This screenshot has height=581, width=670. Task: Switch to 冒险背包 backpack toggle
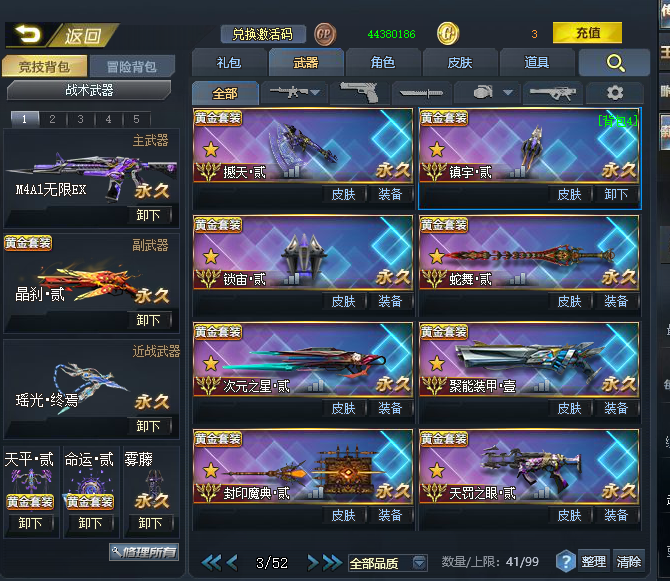(x=132, y=67)
